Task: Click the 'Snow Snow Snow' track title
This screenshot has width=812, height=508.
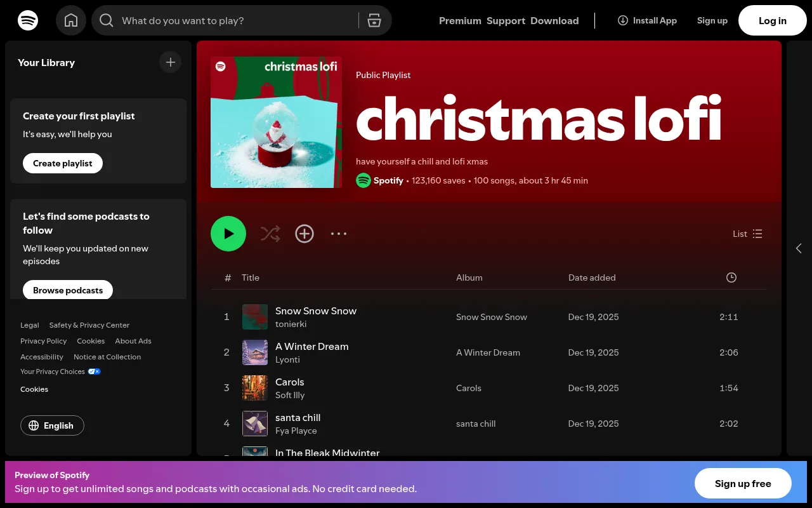Action: [316, 311]
